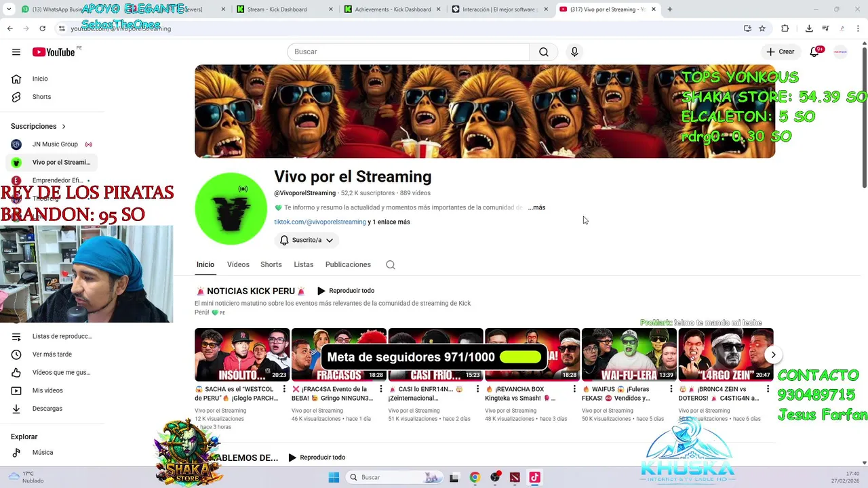The image size is (868, 488).
Task: Focus the YouTube Buscar search field
Action: [x=408, y=52]
